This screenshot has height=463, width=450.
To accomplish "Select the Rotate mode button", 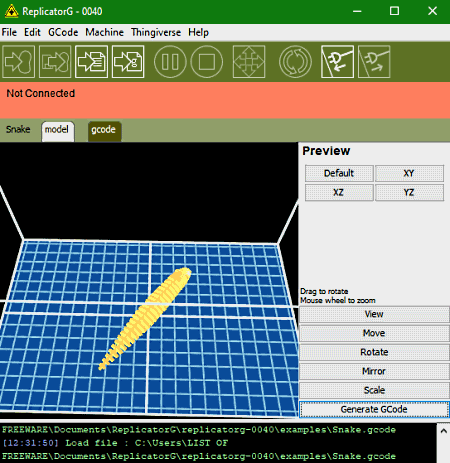I will point(374,352).
